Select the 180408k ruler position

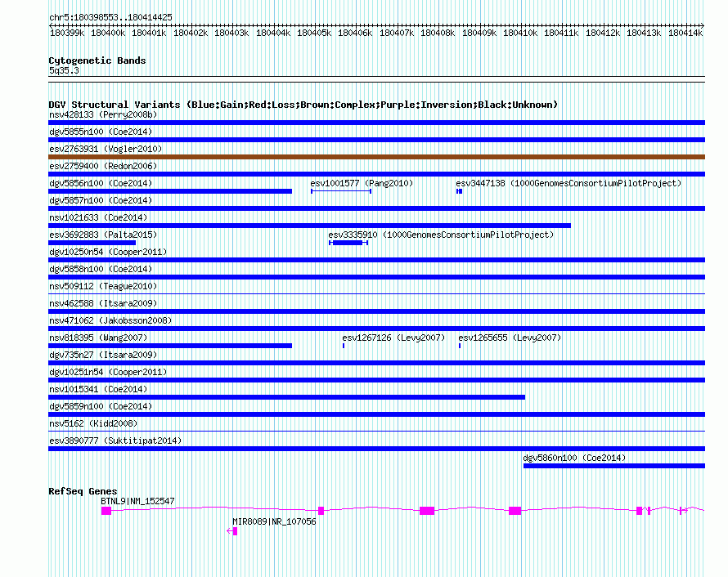pyautogui.click(x=438, y=33)
